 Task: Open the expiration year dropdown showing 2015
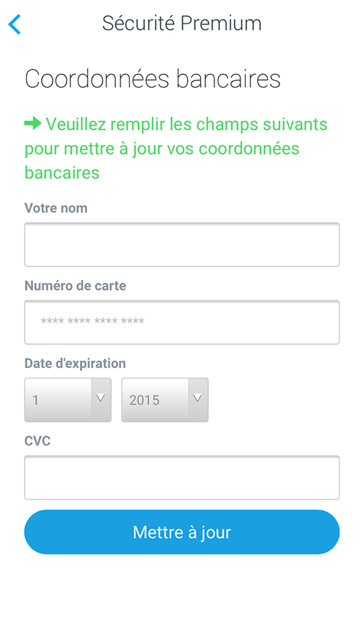[x=165, y=400]
